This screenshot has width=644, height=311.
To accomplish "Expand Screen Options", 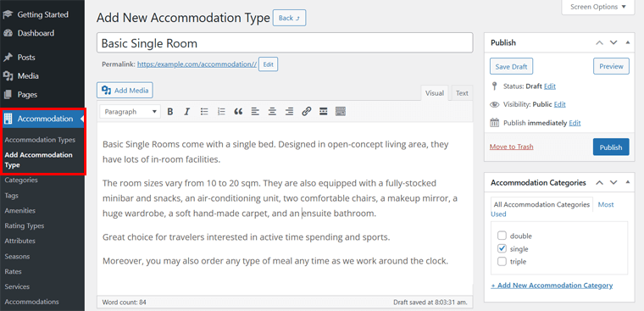I will (x=598, y=7).
